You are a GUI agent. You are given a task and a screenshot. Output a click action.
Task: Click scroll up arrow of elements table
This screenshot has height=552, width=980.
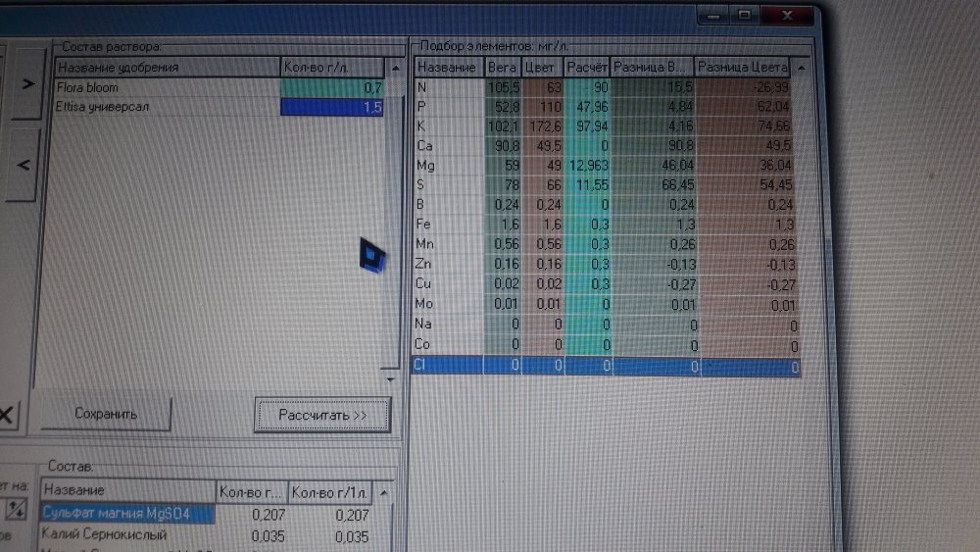click(802, 67)
